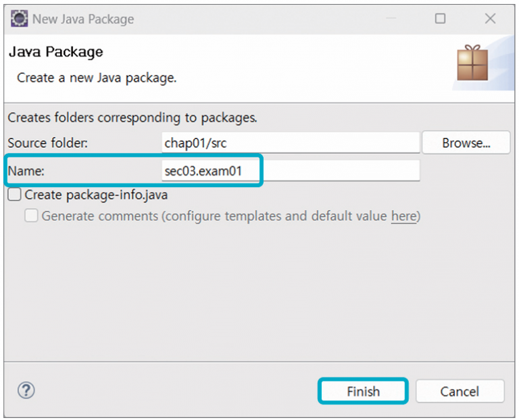Close the New Java Package dialog
The image size is (519, 420).
pos(489,19)
